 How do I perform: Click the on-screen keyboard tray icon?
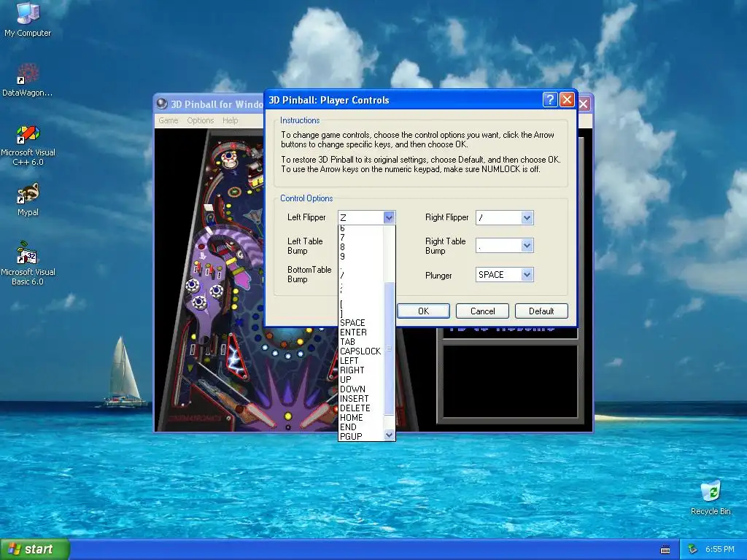point(665,550)
